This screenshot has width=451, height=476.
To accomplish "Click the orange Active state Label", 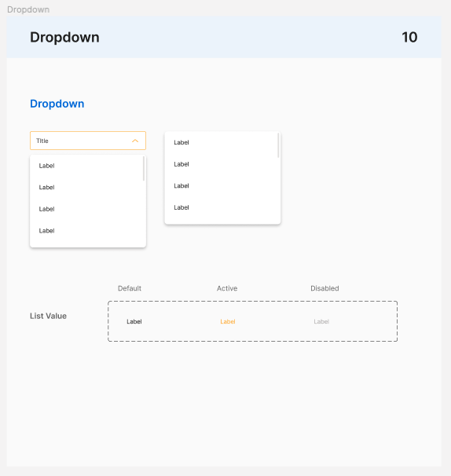I will coord(228,321).
